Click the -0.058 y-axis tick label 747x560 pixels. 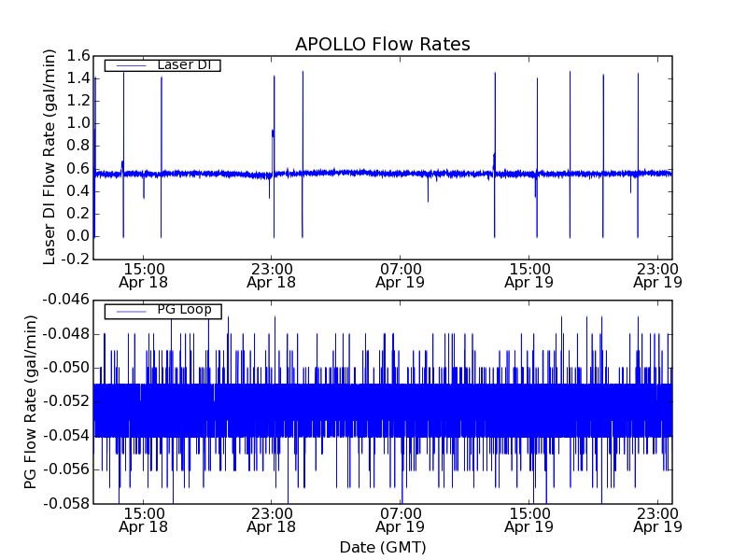(65, 503)
